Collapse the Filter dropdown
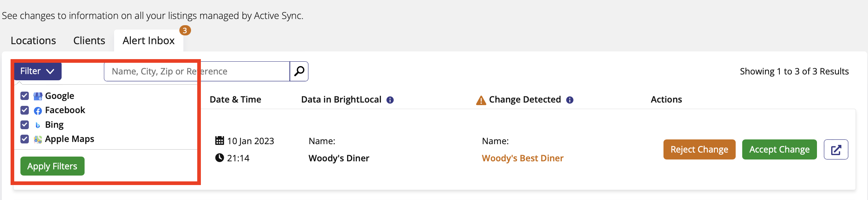The width and height of the screenshot is (868, 200). [x=38, y=71]
